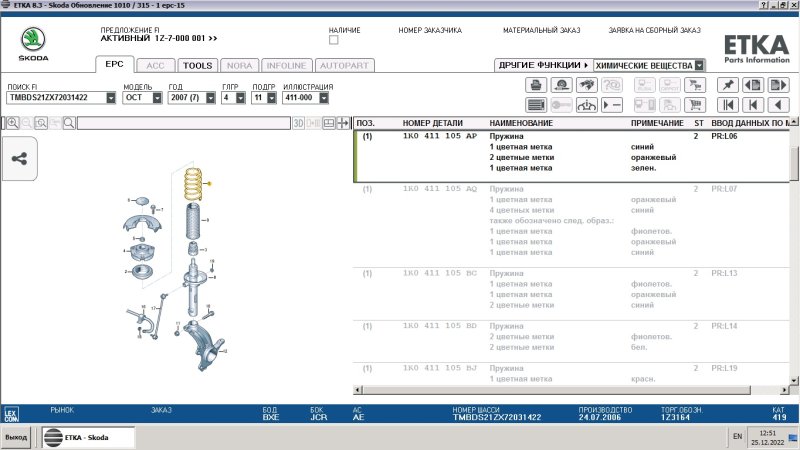800x450 pixels.
Task: Click the Наименование column header
Action: tap(521, 123)
